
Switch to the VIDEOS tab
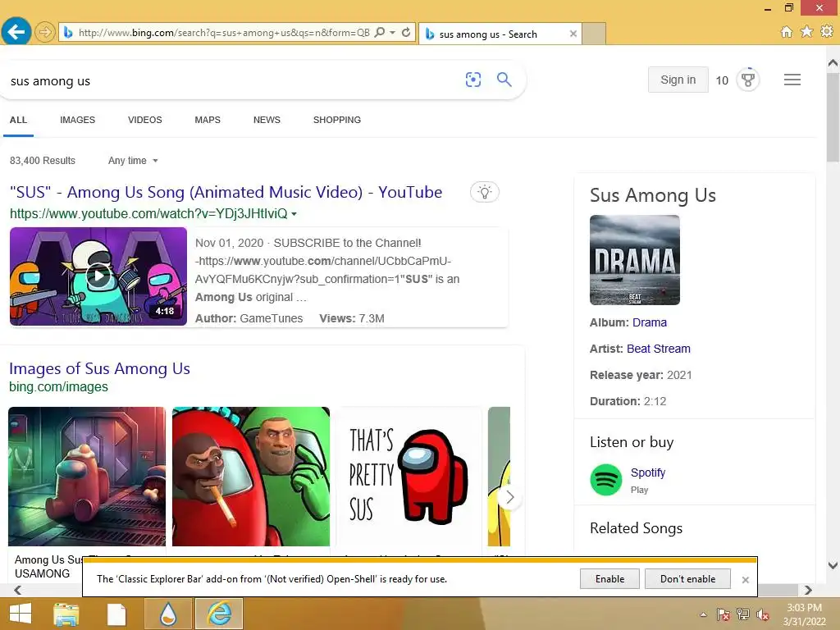tap(144, 120)
